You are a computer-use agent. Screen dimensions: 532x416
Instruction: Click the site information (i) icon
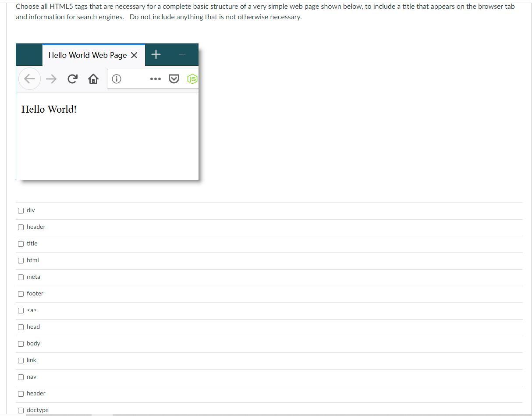coord(116,79)
